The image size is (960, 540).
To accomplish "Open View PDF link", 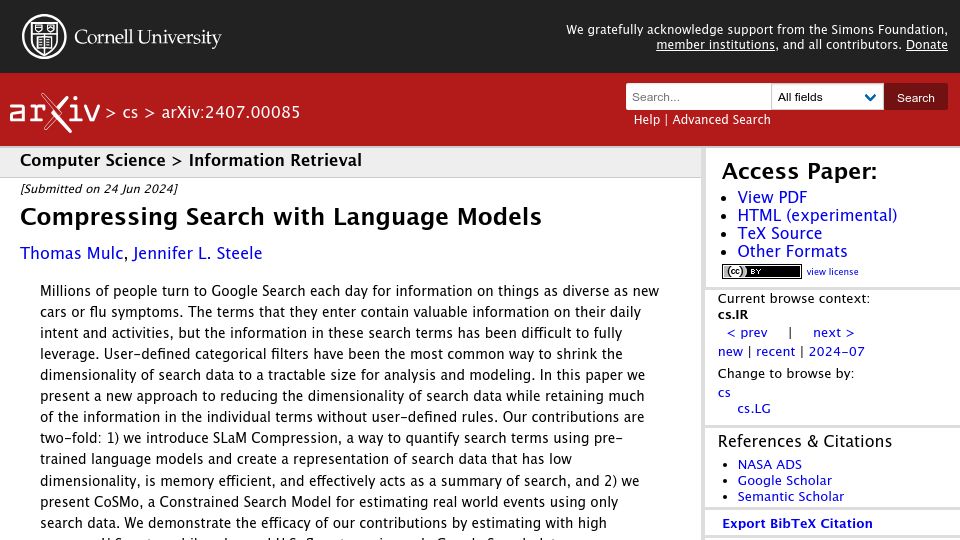I will click(x=772, y=197).
